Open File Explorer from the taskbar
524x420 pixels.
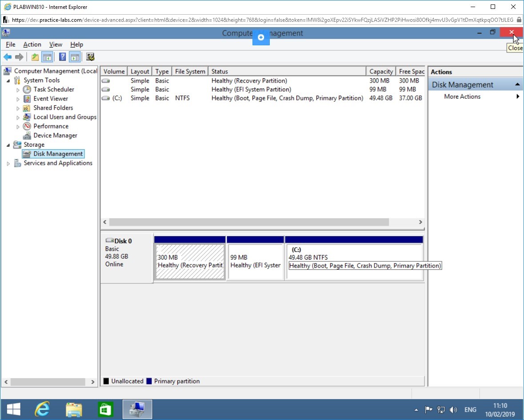pos(74,409)
